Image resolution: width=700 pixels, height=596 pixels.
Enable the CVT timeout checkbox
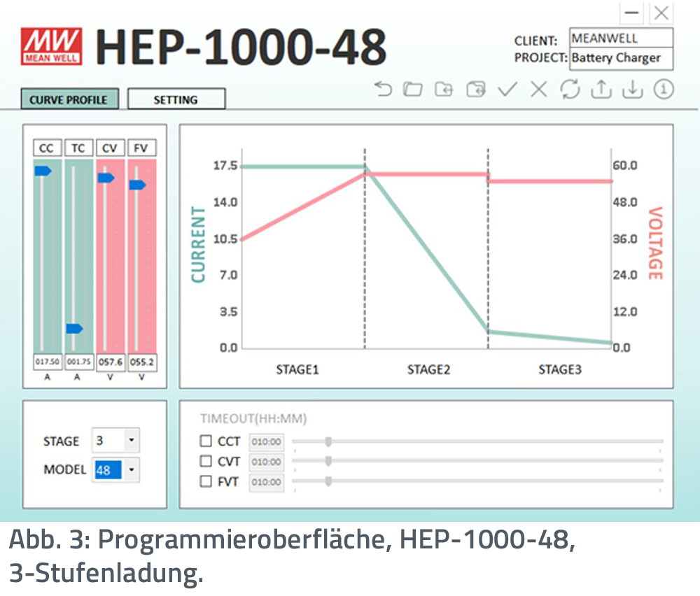[206, 461]
